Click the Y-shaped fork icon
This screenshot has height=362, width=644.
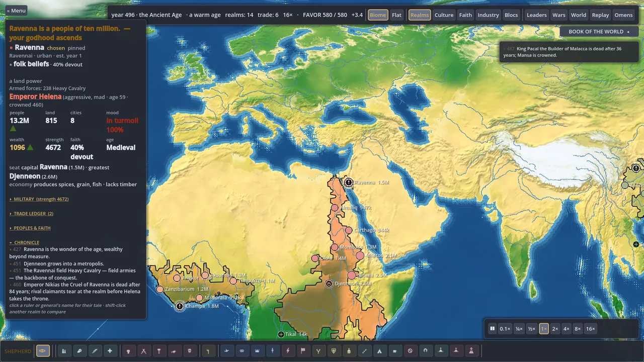318,351
